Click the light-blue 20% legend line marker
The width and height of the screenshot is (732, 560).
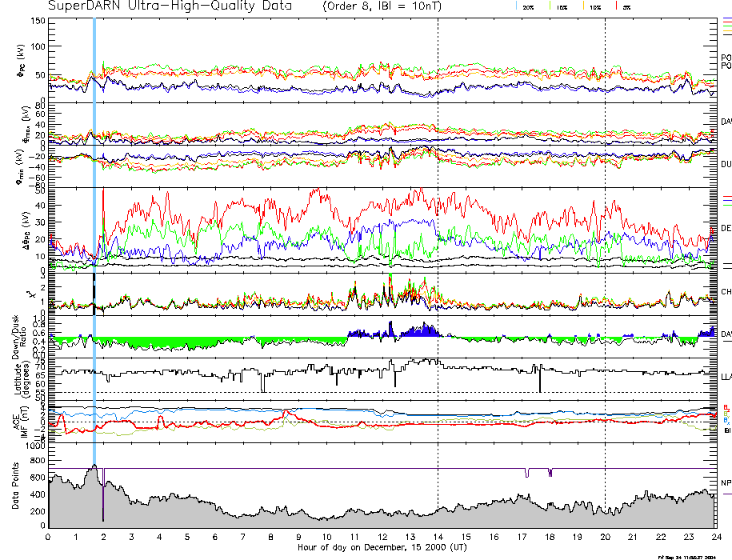[x=517, y=6]
